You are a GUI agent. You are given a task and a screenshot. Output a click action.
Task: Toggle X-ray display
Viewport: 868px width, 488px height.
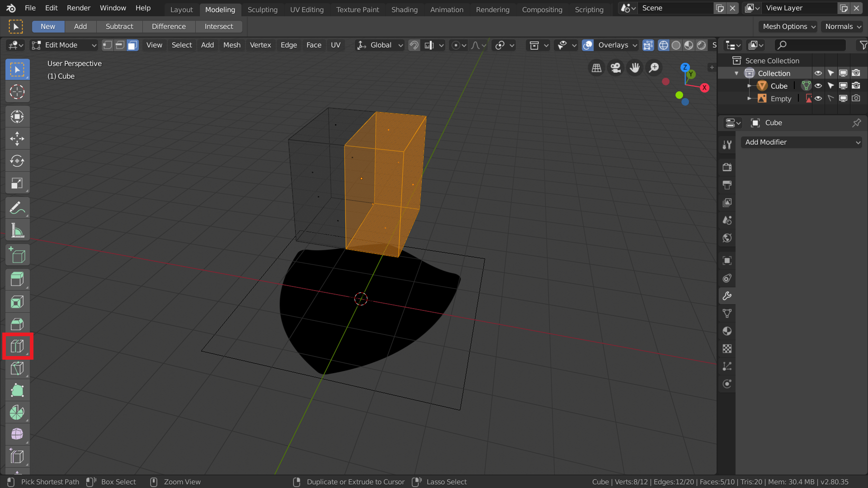click(x=648, y=45)
